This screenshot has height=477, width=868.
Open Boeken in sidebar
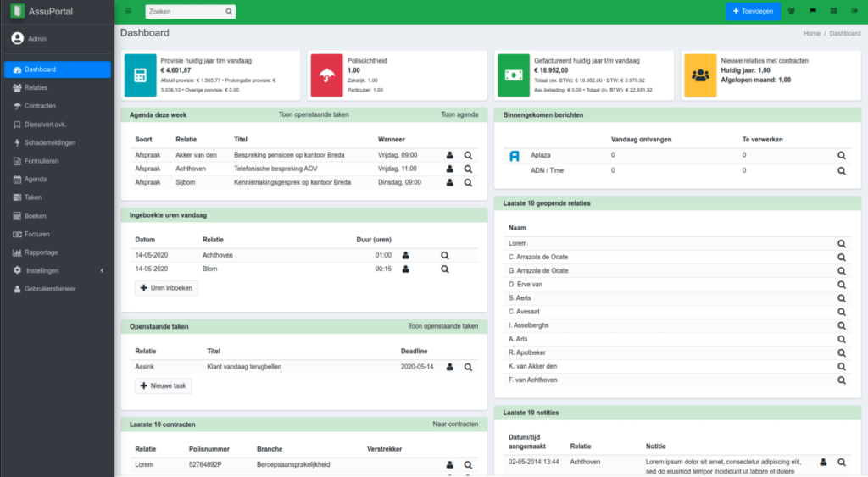pyautogui.click(x=58, y=216)
